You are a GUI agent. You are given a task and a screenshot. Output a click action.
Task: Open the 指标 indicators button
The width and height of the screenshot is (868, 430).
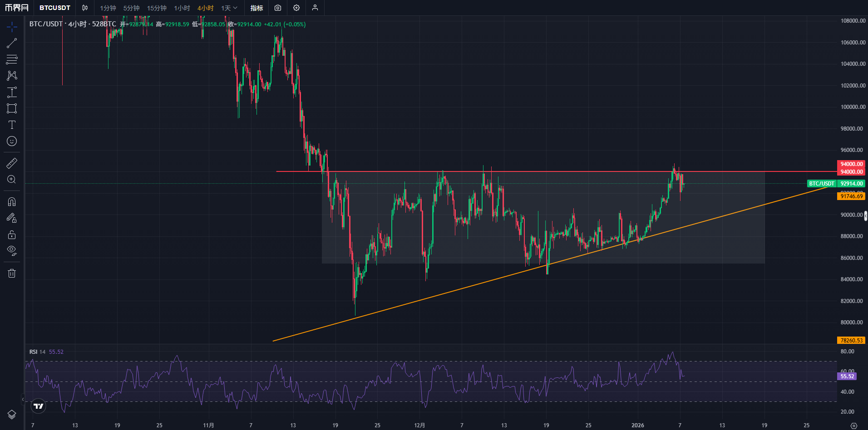[256, 8]
